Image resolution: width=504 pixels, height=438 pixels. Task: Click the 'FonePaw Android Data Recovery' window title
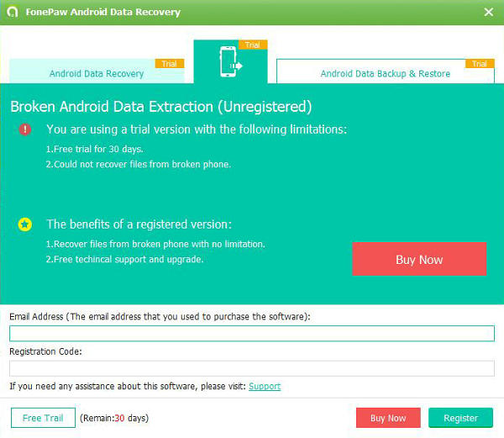point(103,13)
